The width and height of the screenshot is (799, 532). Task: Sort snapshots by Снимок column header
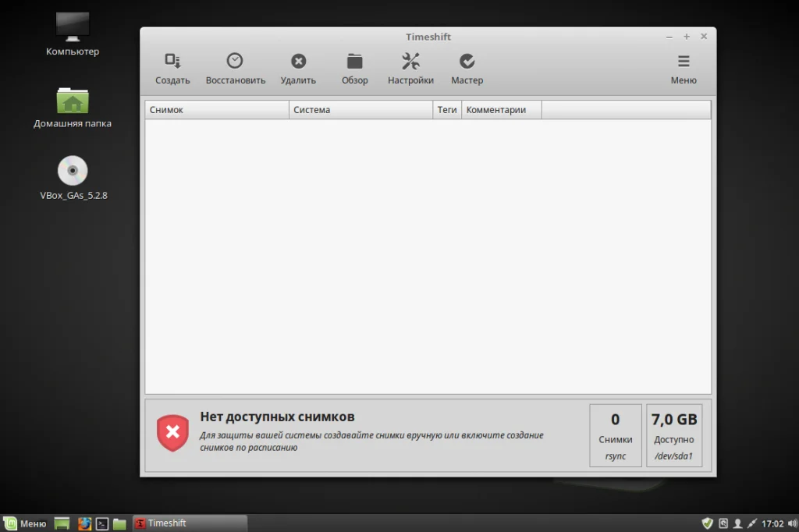217,109
